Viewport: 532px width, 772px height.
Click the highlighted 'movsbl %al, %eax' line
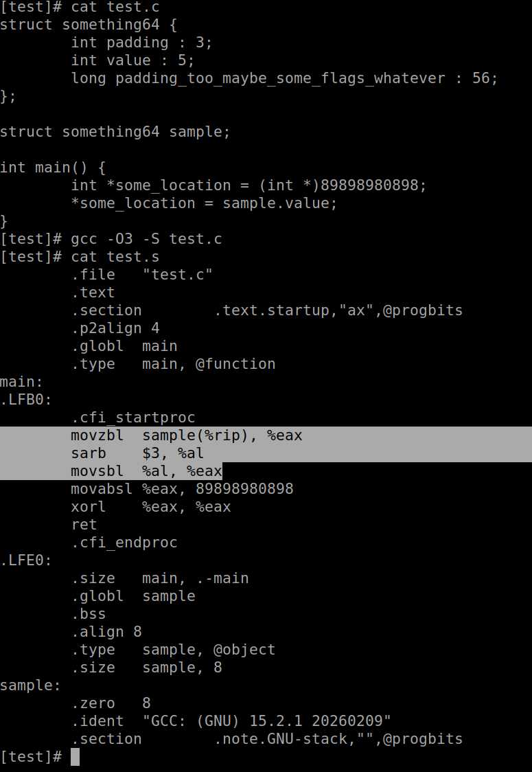click(x=146, y=471)
